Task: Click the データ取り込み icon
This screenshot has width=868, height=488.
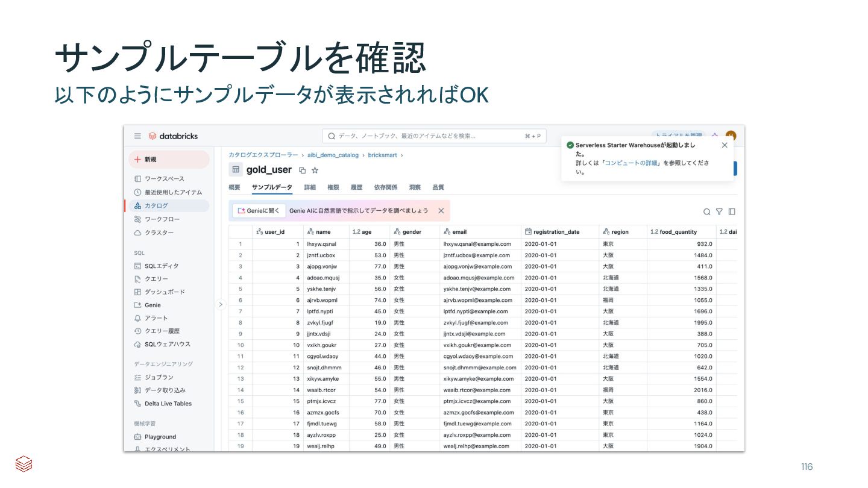Action: tap(137, 390)
